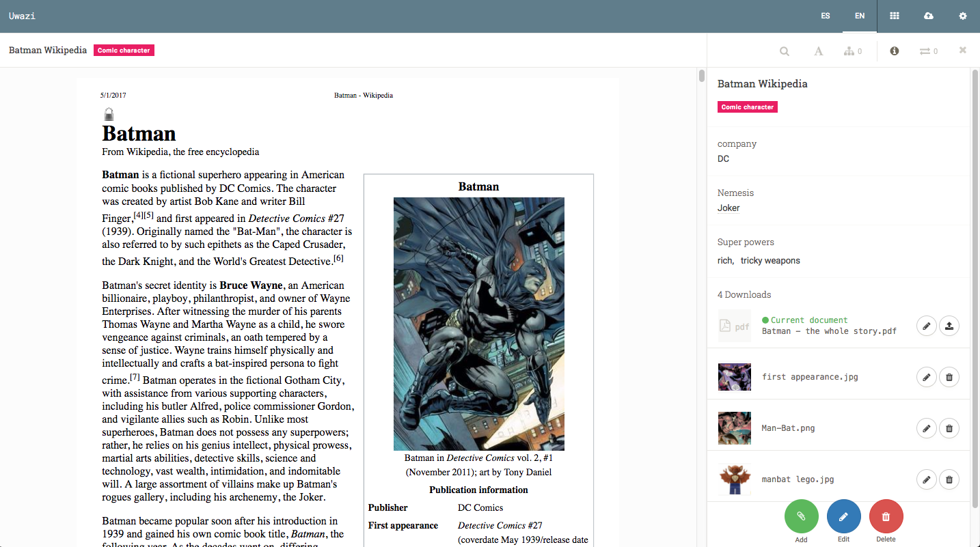Viewport: 980px width, 547px height.
Task: Select 'manbat lego.jpg' filename
Action: click(798, 479)
